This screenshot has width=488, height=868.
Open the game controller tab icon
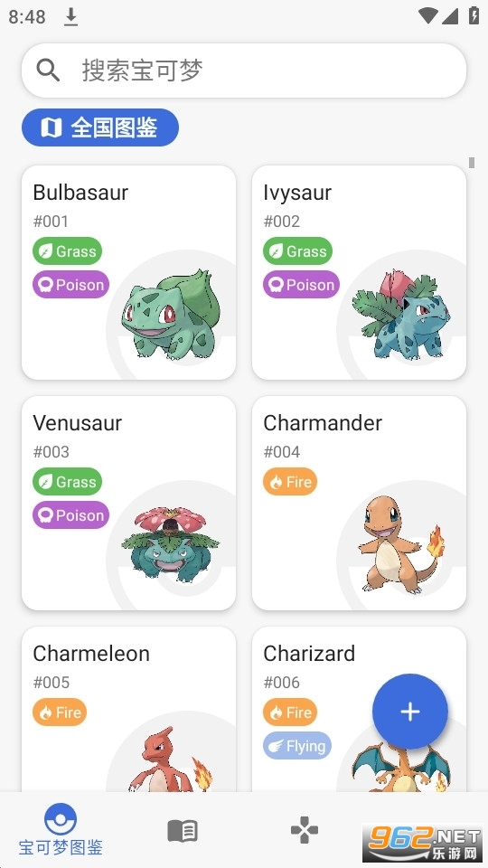tap(305, 830)
